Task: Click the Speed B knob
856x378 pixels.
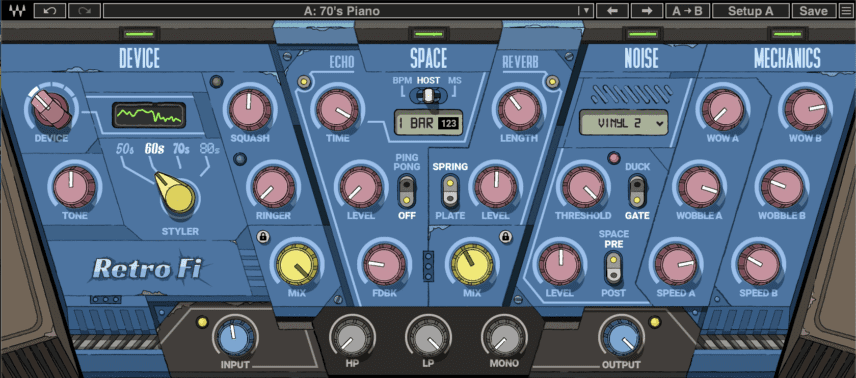Action: [759, 264]
